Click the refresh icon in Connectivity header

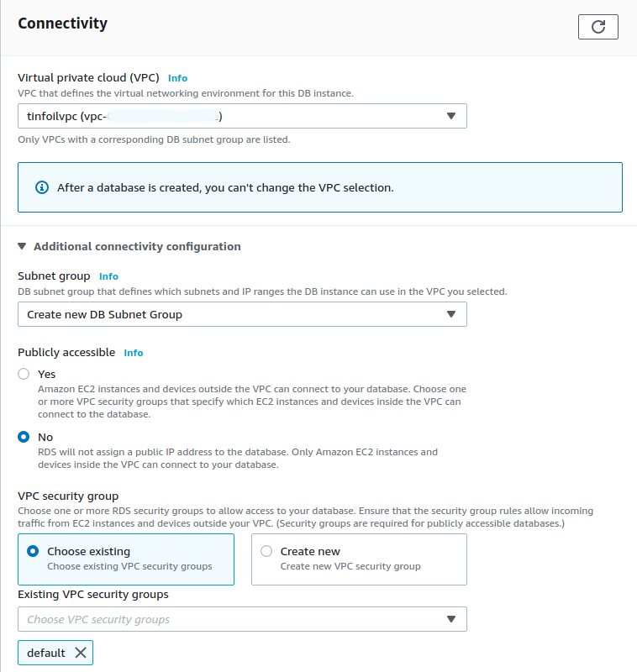tap(598, 27)
